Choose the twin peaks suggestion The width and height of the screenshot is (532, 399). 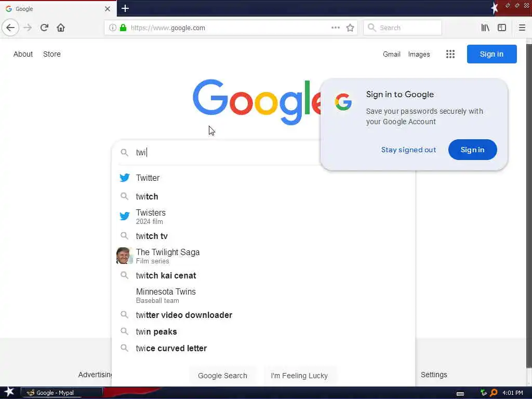pos(263,331)
